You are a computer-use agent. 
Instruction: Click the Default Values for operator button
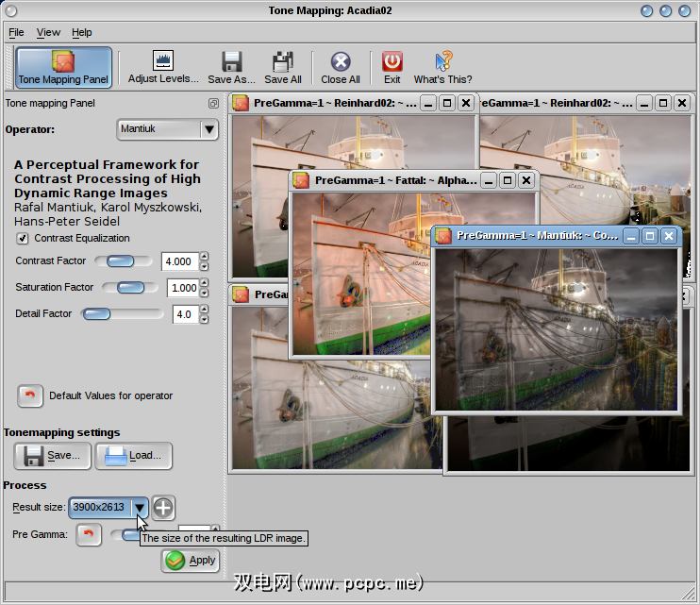[x=30, y=395]
